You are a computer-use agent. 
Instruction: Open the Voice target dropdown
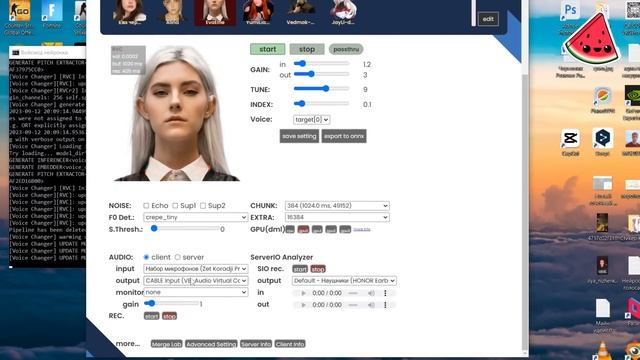click(x=311, y=120)
